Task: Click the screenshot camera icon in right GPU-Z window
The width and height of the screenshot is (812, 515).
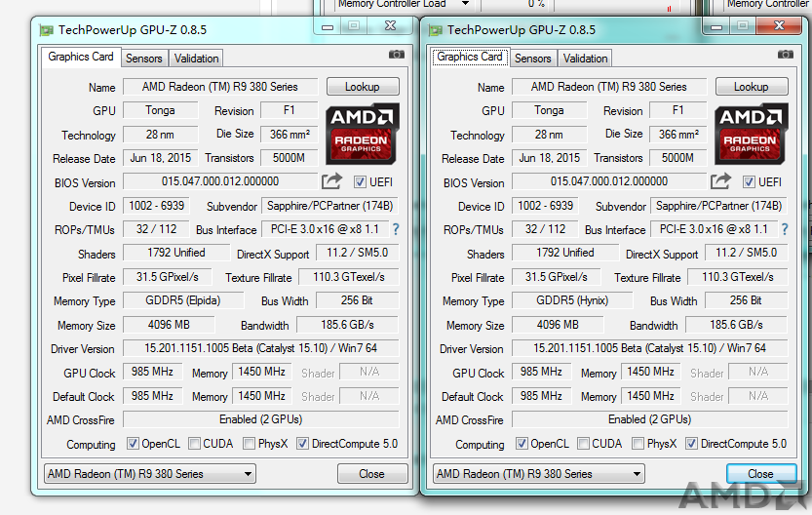Action: tap(786, 55)
